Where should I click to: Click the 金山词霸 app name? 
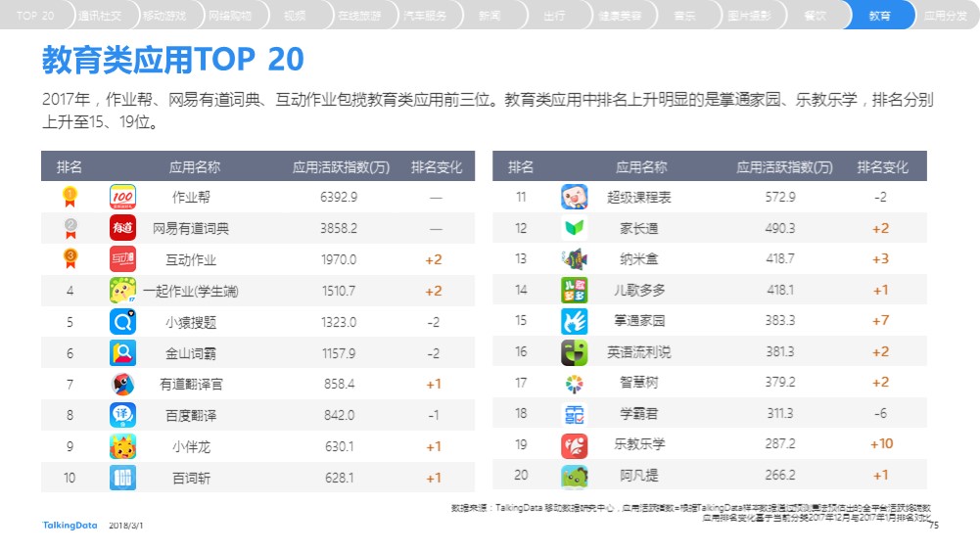click(191, 353)
